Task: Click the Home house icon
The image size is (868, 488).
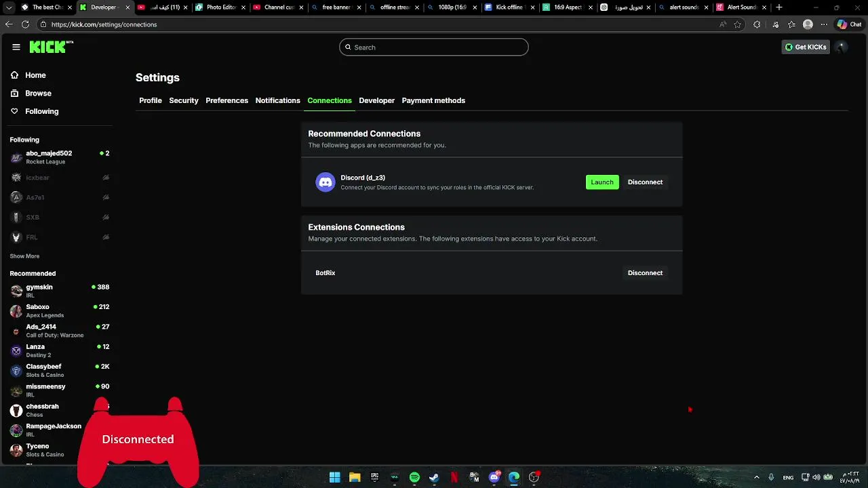Action: click(14, 75)
